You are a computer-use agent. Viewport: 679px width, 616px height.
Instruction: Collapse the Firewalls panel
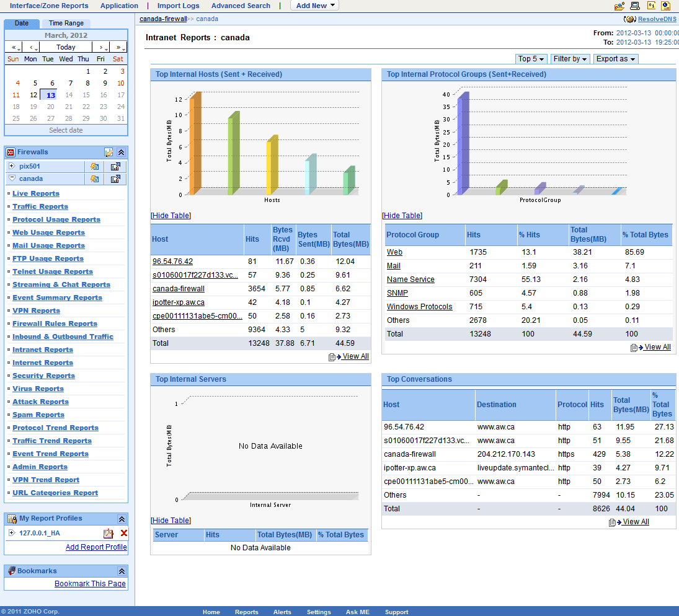[x=122, y=152]
